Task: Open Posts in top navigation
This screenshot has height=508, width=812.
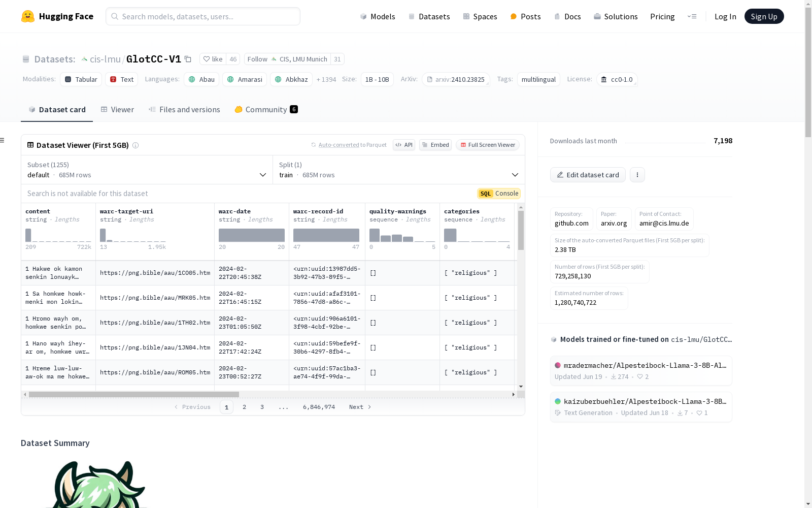Action: [526, 16]
